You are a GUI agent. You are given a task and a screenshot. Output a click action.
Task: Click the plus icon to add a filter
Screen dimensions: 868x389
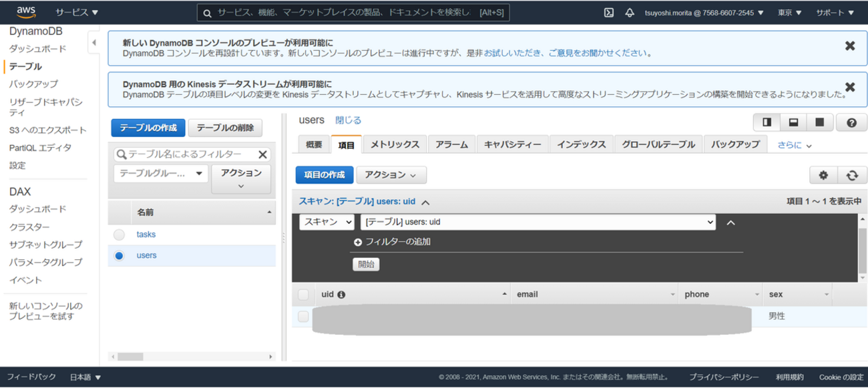point(358,242)
